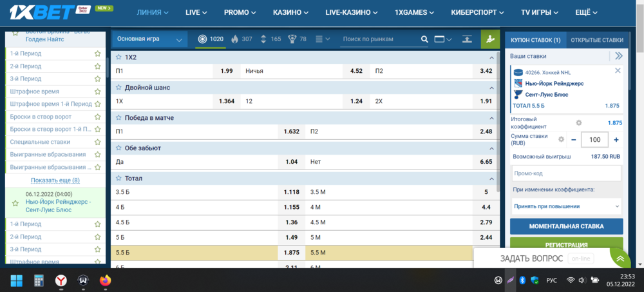Increase the stake with the plus button

pyautogui.click(x=616, y=140)
